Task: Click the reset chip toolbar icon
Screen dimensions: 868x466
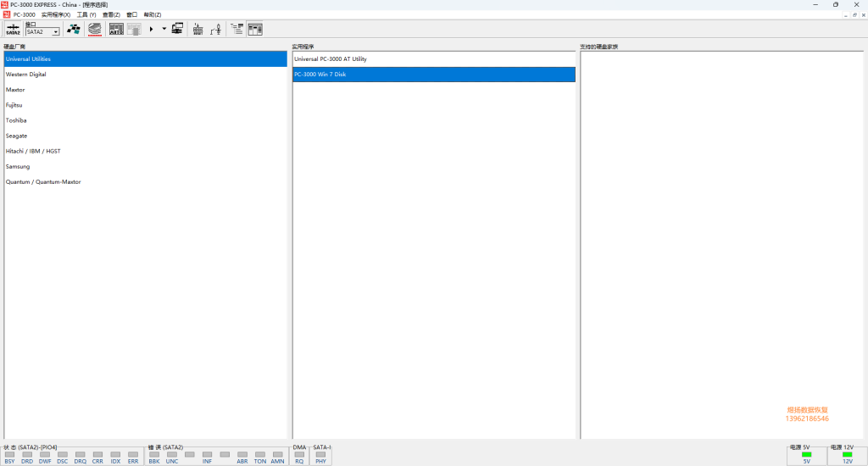Action: click(x=198, y=30)
